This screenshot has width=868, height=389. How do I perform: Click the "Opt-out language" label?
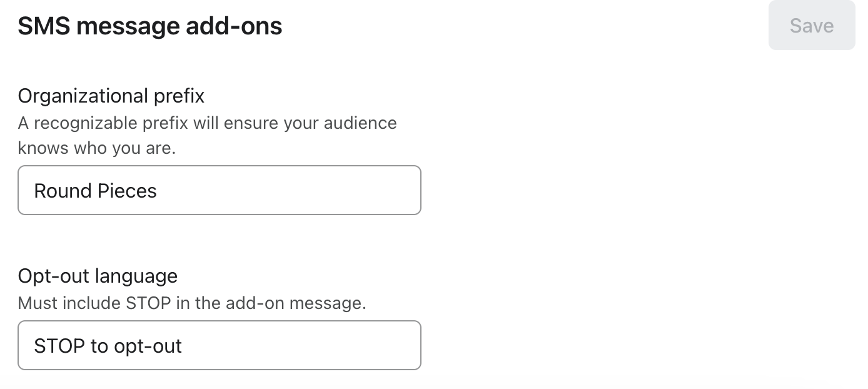(98, 276)
